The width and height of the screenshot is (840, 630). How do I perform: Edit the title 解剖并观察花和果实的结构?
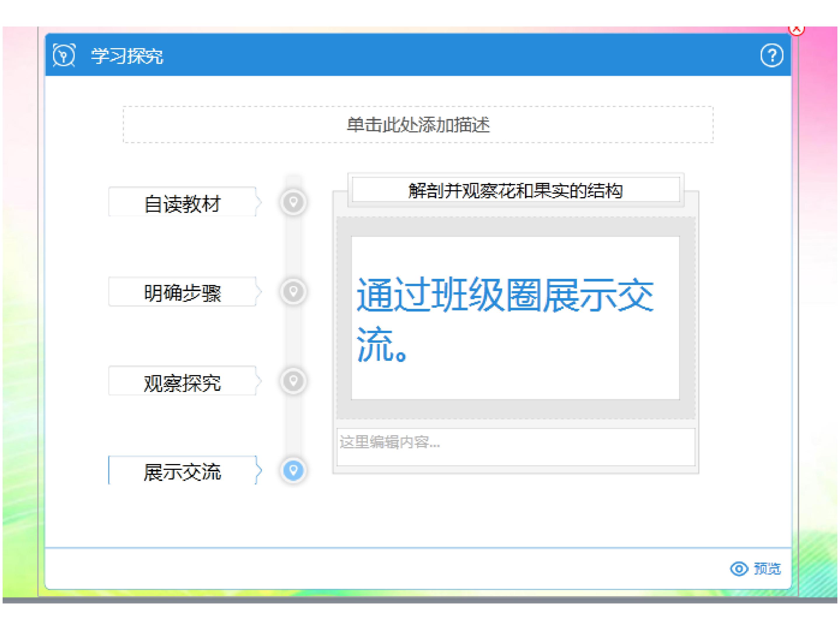coord(516,190)
